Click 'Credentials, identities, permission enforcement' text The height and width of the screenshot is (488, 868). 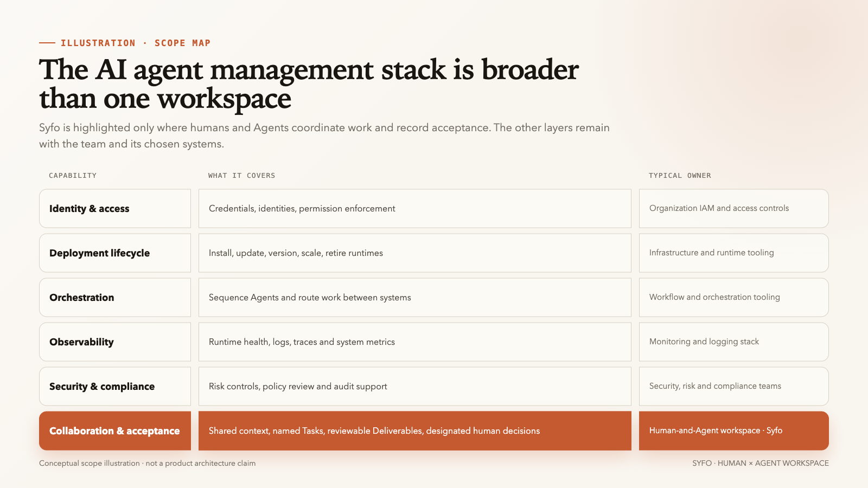[302, 208]
